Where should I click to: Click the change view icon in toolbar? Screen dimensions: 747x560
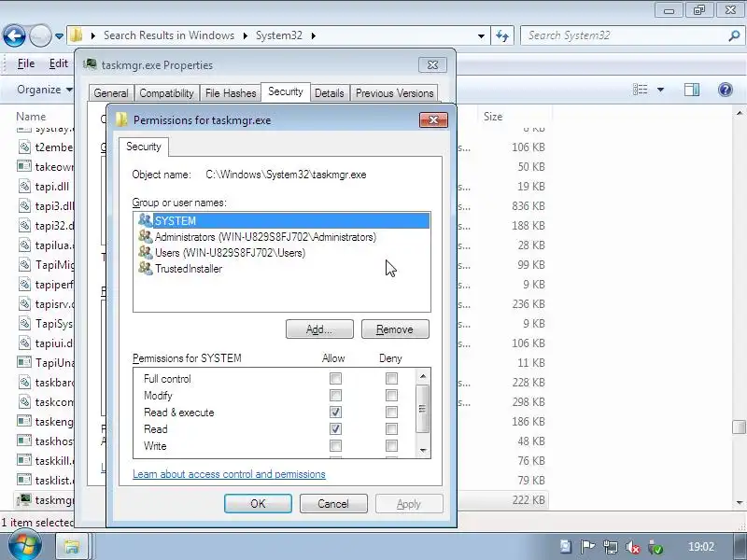pos(640,90)
